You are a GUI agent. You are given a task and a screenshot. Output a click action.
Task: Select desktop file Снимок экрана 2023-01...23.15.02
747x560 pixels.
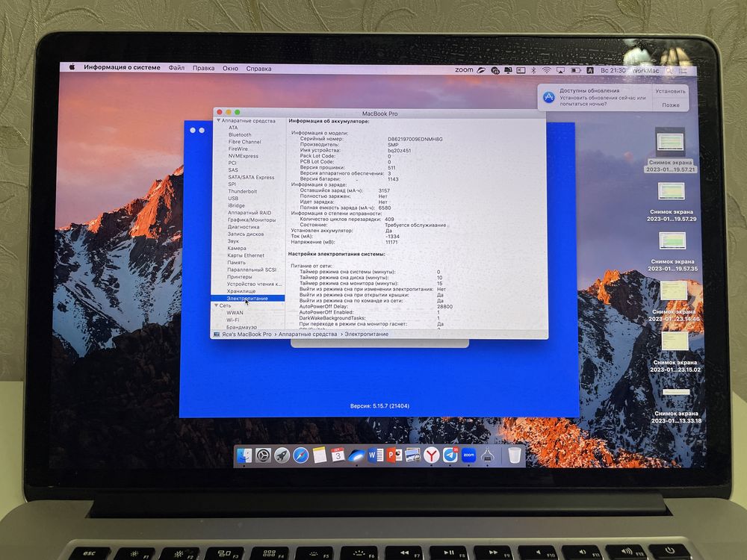tap(675, 352)
